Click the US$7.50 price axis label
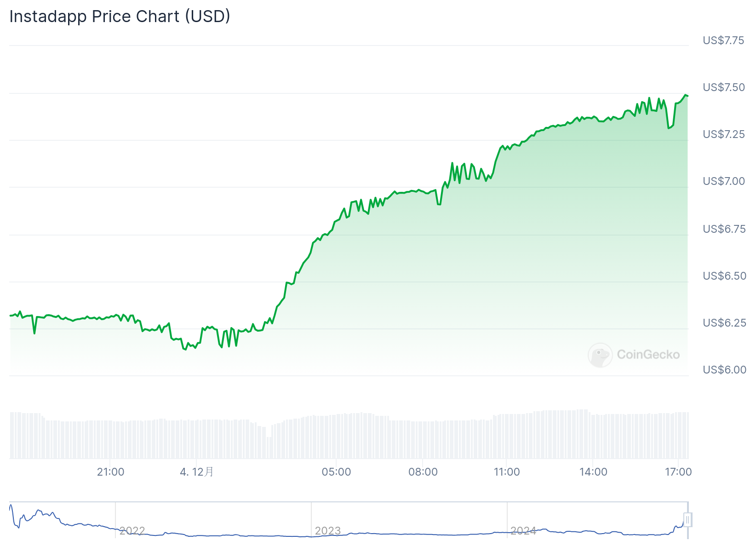Viewport: 756px width, 552px height. 724,87
